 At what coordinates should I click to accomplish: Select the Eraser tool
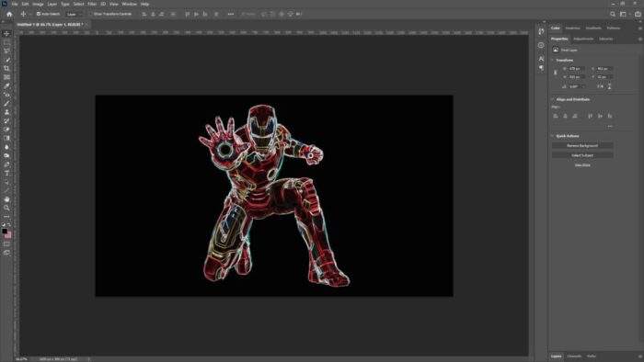pos(6,130)
